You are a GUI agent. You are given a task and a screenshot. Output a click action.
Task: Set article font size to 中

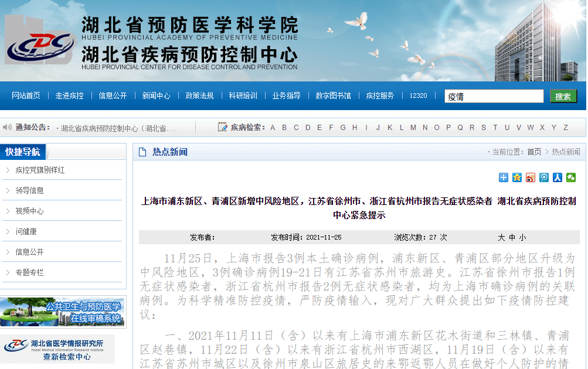[x=512, y=238]
